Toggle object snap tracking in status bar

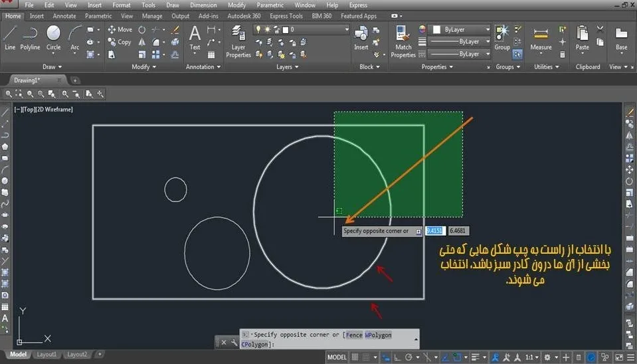tap(445, 357)
